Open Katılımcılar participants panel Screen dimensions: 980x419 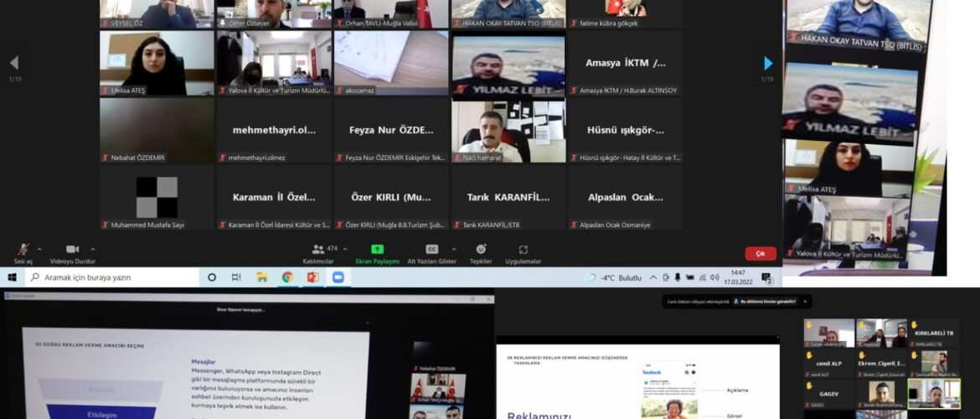(317, 251)
